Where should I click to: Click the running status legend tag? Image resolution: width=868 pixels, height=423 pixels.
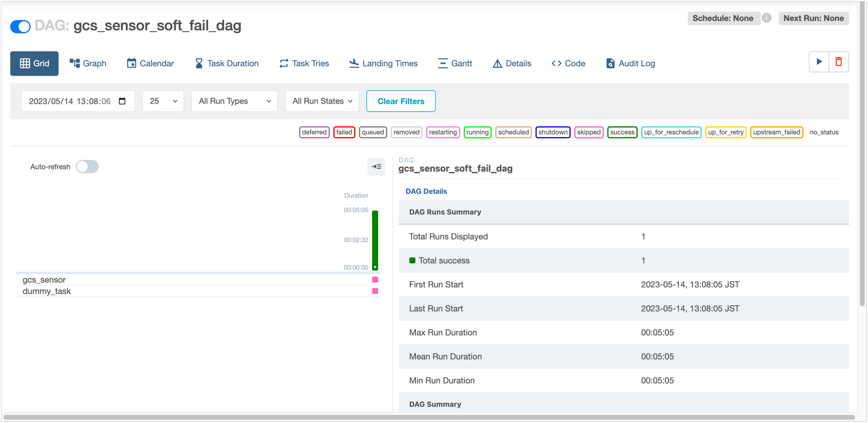pos(477,132)
